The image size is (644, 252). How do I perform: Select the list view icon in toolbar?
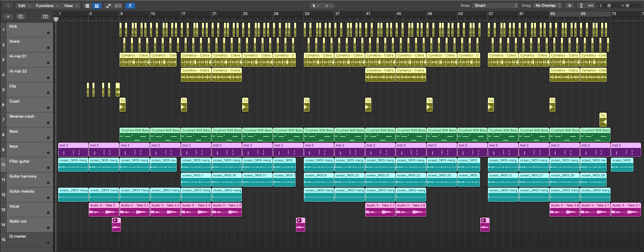97,6
